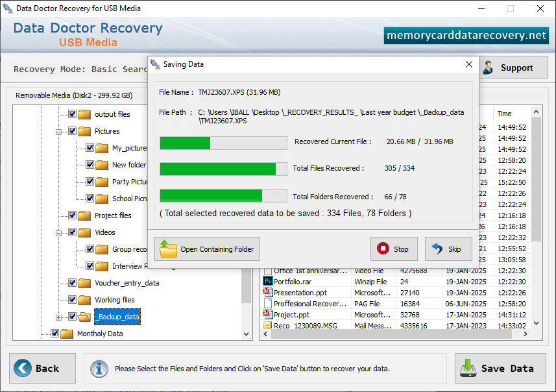Click the open _Backup_data folder icon
Screen dimensions: 556x392
click(84, 317)
